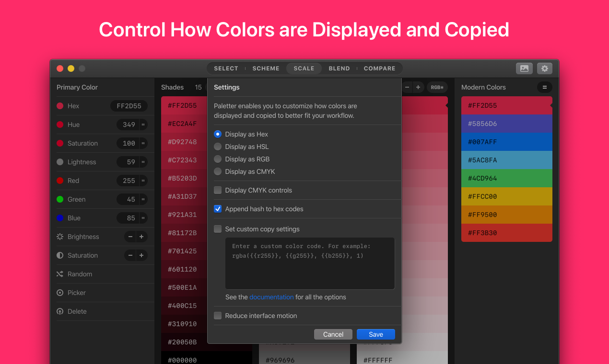The width and height of the screenshot is (609, 364).
Task: Click the Random shuffle icon
Action: pyautogui.click(x=60, y=274)
